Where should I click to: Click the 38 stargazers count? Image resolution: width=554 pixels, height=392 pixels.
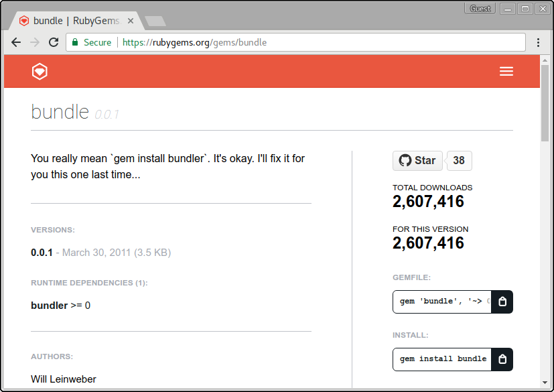coord(459,160)
